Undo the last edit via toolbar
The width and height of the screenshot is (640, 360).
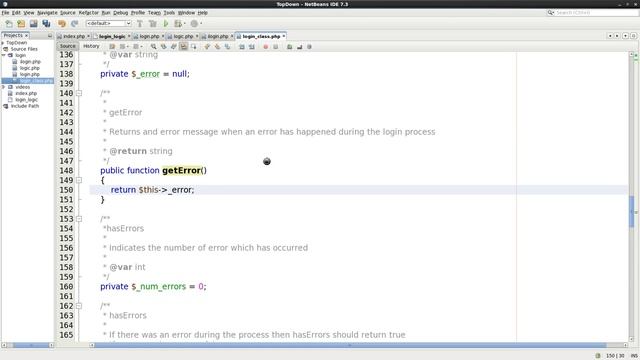point(62,24)
